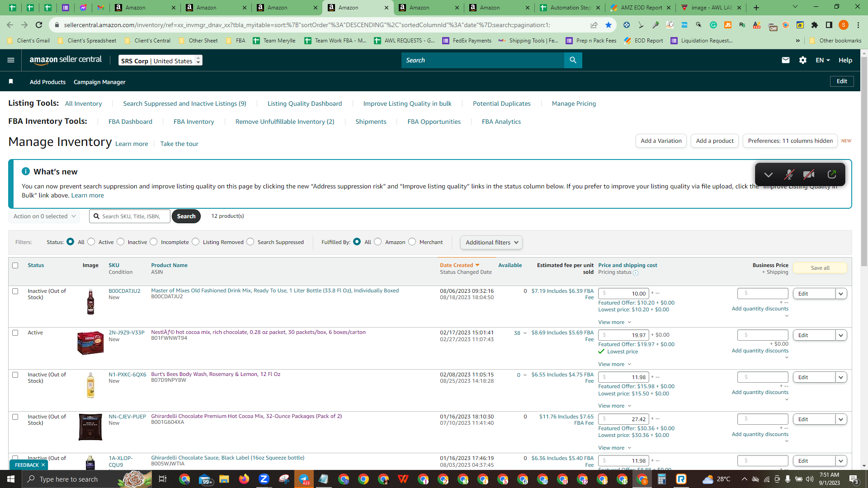868x488 pixels.
Task: Switch to the AMZ EOD Report tab
Action: pyautogui.click(x=641, y=8)
